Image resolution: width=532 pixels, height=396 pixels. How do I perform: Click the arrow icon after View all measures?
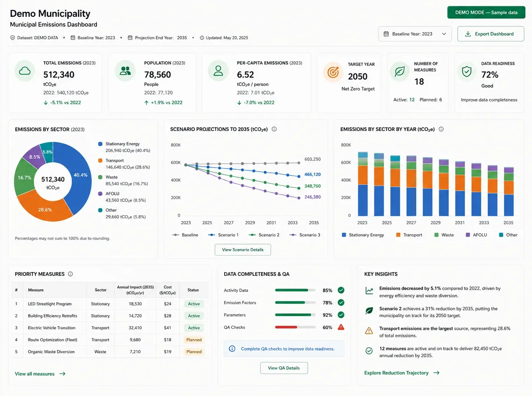coord(62,374)
